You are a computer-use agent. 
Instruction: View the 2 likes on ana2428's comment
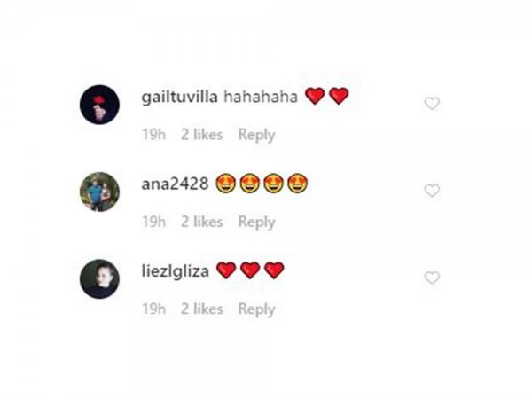pos(202,222)
